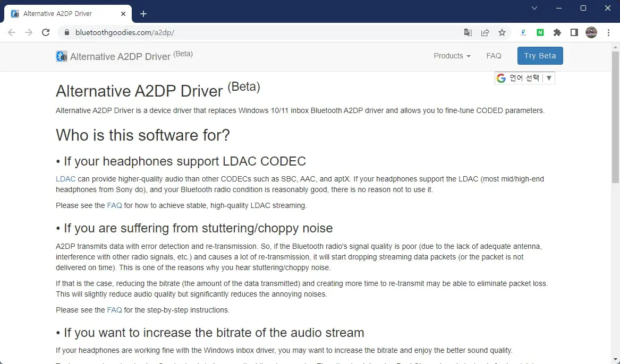This screenshot has width=620, height=364.
Task: Bookmark this page with the star icon
Action: pos(502,32)
